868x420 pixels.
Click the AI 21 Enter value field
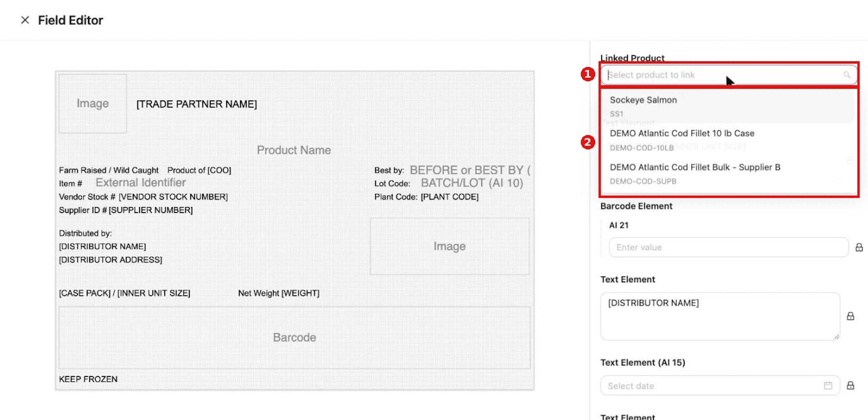(729, 247)
